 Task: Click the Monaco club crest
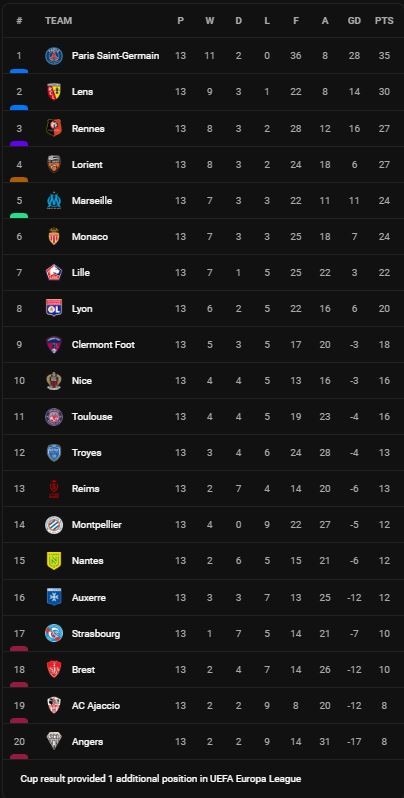[x=54, y=237]
